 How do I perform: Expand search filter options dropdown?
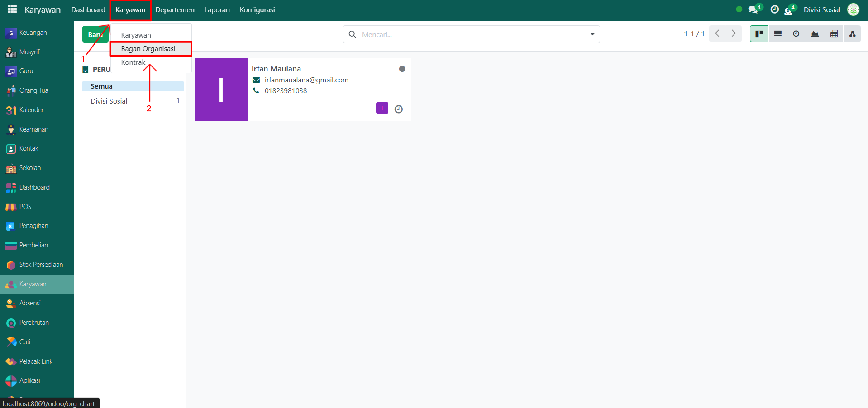pos(592,34)
